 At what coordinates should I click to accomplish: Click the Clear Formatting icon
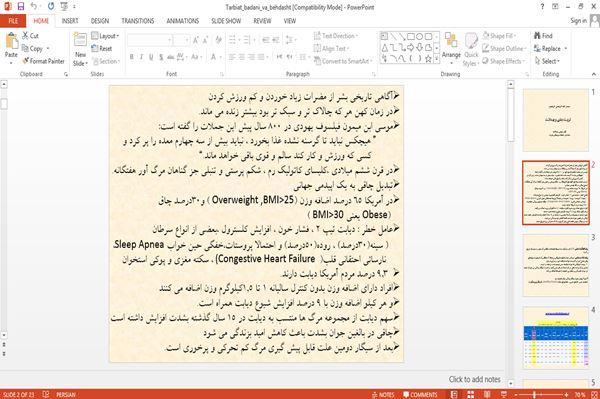pos(218,40)
